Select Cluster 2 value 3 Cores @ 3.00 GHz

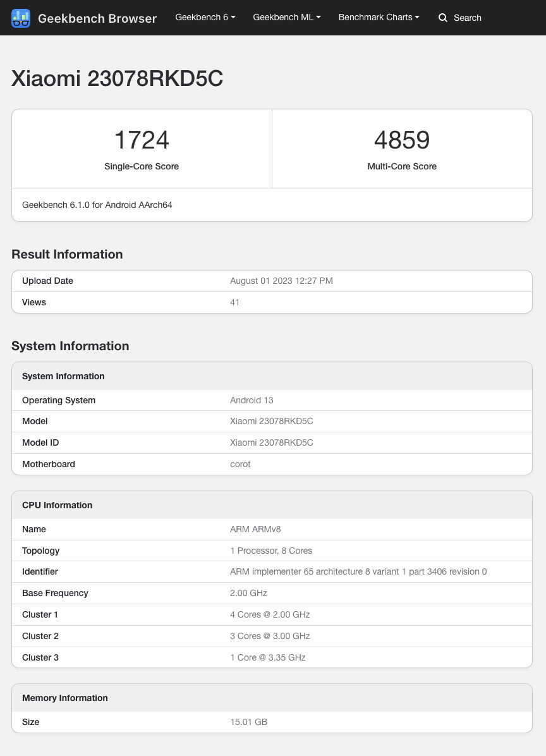tap(270, 636)
